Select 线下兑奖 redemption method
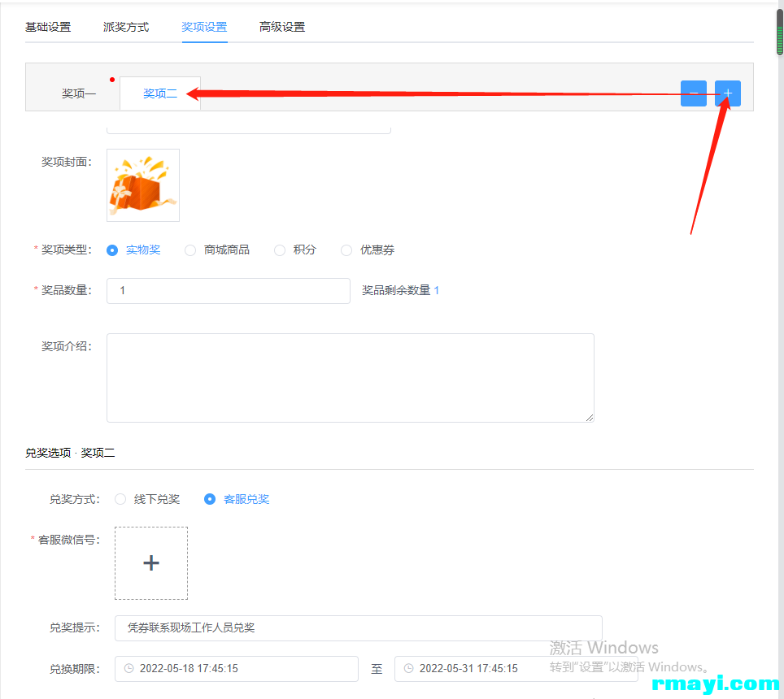The height and width of the screenshot is (699, 784). pos(147,499)
